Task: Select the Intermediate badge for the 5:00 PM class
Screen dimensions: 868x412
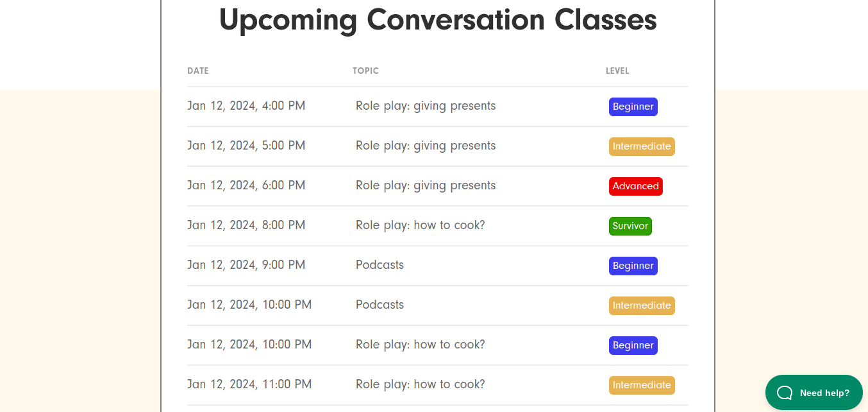Action: pos(642,146)
